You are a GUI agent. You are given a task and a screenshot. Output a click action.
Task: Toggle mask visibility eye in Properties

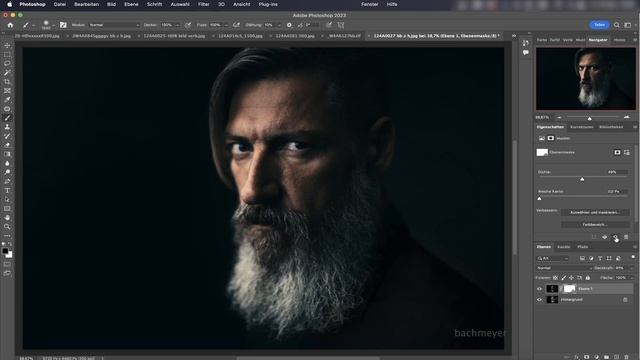(x=615, y=237)
